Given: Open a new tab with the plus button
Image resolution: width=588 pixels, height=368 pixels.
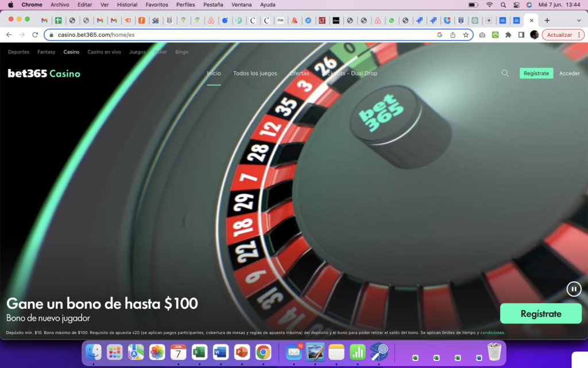Looking at the screenshot, I should 547,20.
